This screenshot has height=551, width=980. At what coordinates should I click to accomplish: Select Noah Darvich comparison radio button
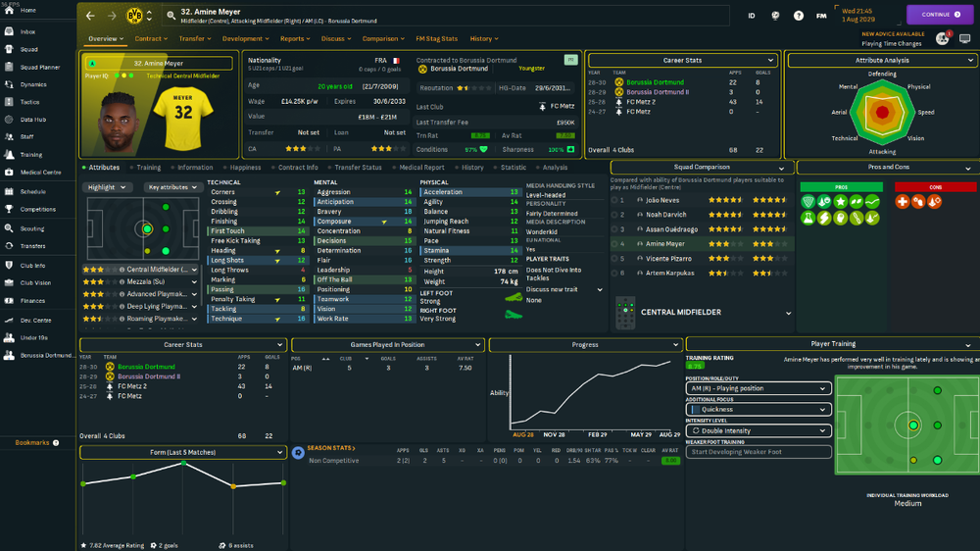coord(614,215)
